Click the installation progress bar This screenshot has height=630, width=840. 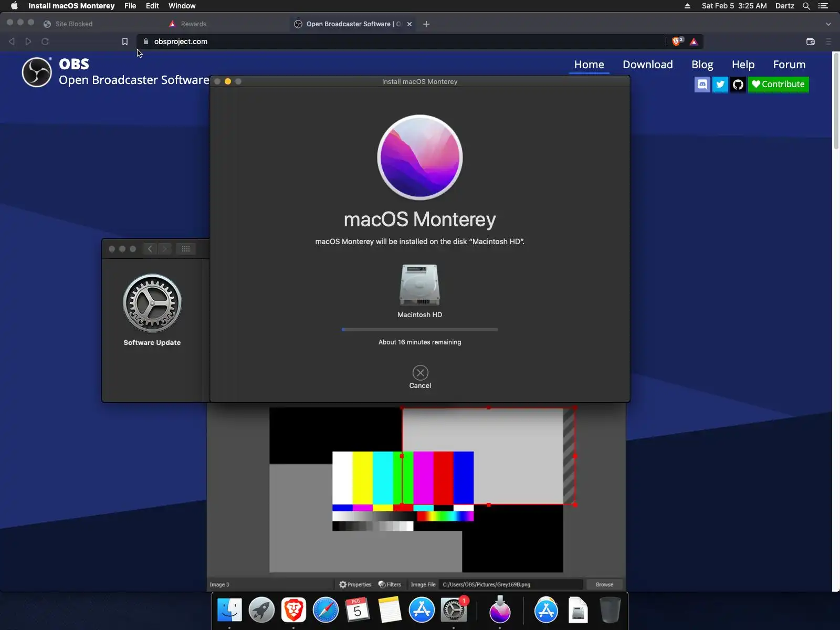[420, 330]
